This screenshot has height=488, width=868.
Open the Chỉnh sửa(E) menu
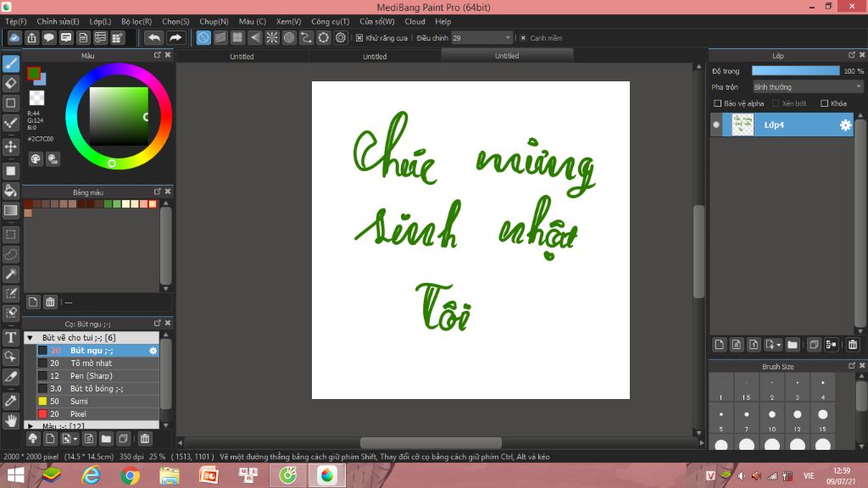[x=58, y=21]
